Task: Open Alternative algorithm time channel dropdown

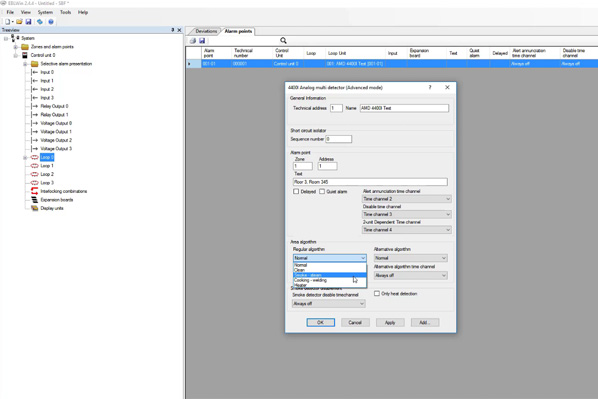Action: click(x=410, y=275)
